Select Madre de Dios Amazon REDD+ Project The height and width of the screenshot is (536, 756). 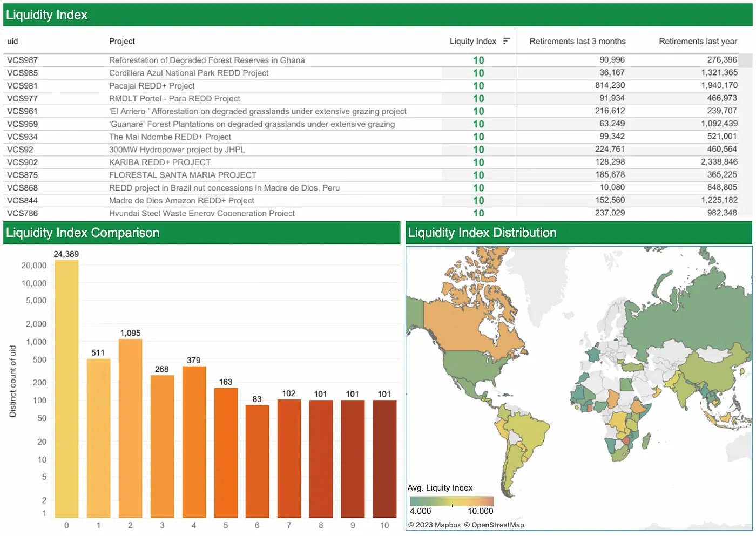181,201
